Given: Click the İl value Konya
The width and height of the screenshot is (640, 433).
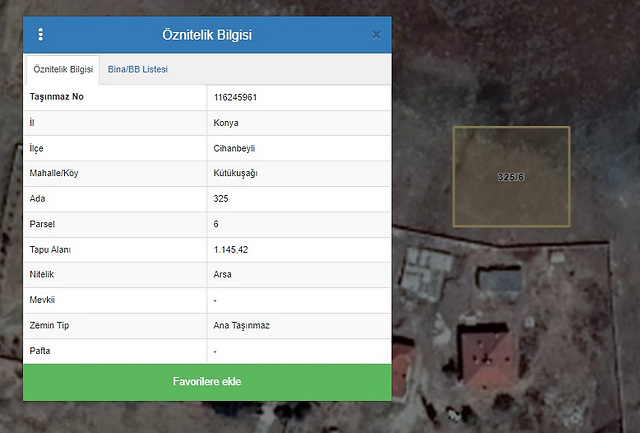Looking at the screenshot, I should coord(226,123).
